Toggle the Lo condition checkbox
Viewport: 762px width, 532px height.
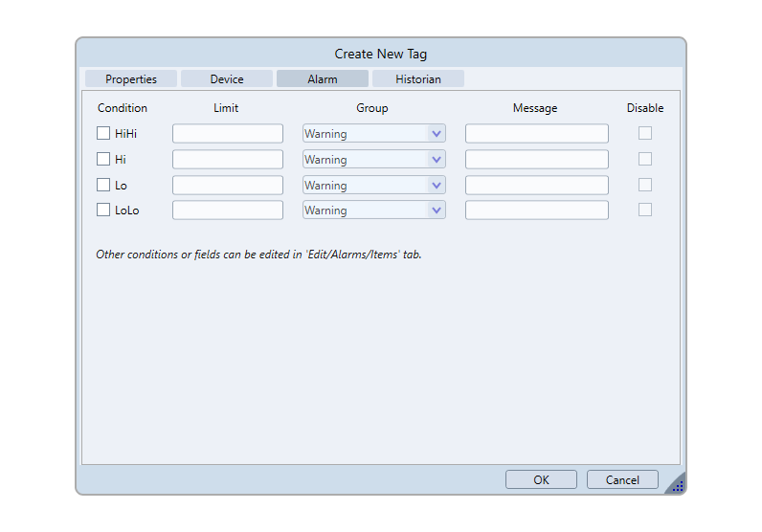[103, 185]
